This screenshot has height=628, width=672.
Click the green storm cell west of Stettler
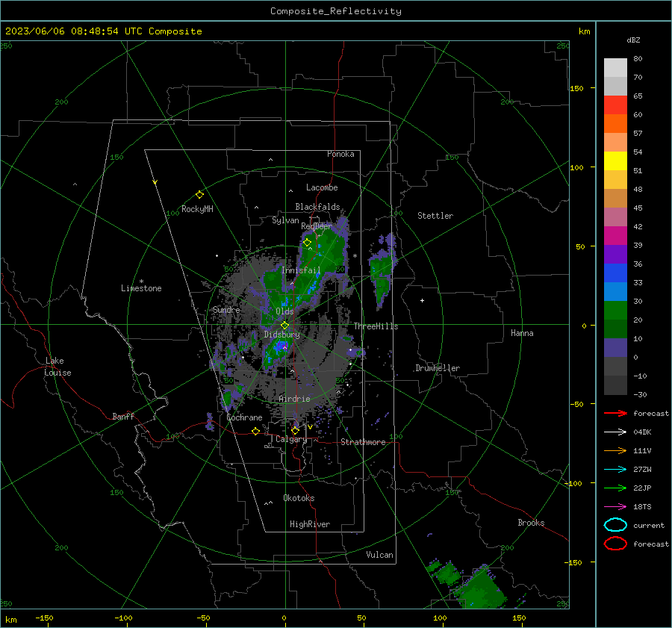tap(382, 271)
